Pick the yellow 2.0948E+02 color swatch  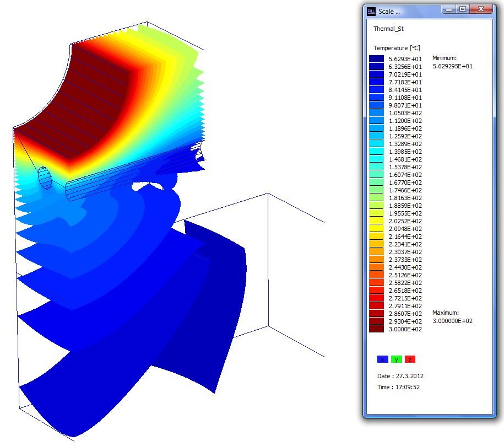[x=377, y=228]
